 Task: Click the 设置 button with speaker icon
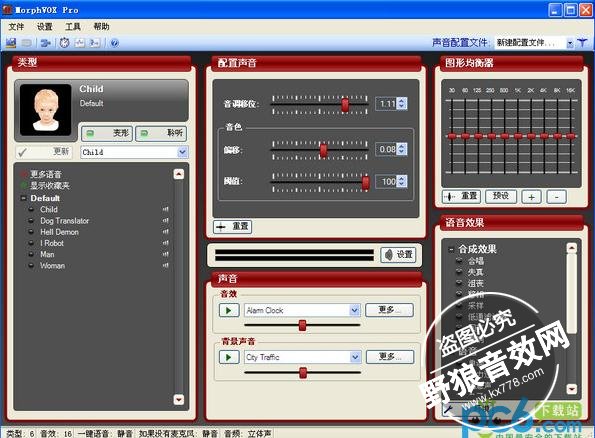coord(398,255)
